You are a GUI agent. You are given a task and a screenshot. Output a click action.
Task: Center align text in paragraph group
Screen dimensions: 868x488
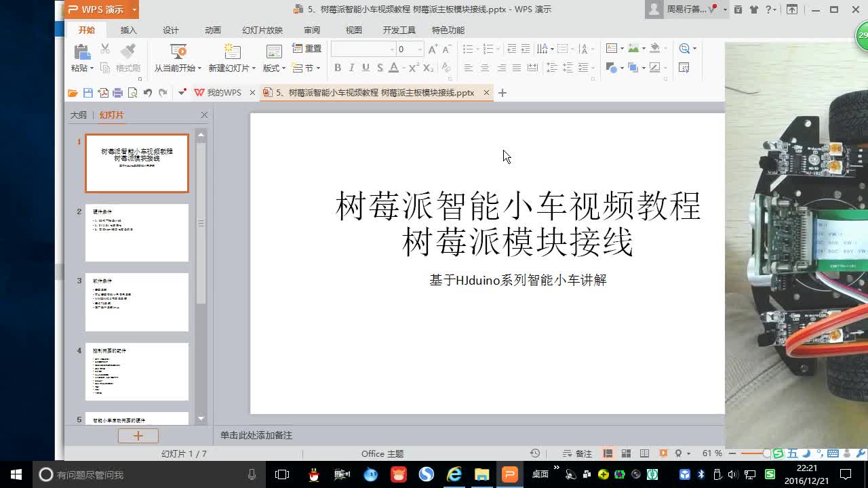tap(484, 68)
